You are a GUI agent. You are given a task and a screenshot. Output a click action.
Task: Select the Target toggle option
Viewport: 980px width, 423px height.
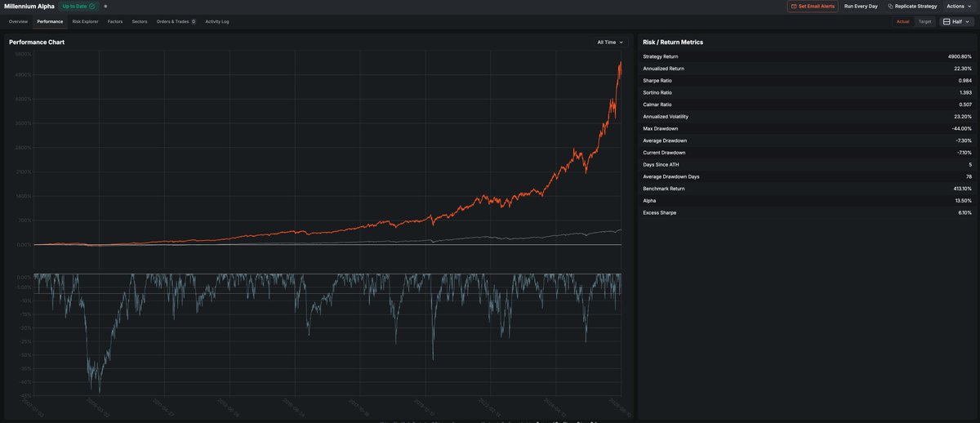(x=924, y=21)
